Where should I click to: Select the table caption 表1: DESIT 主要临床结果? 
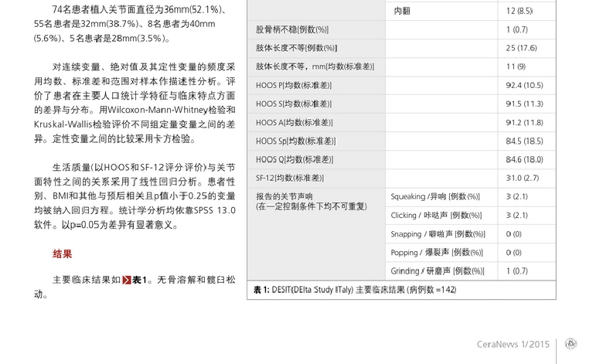[354, 290]
